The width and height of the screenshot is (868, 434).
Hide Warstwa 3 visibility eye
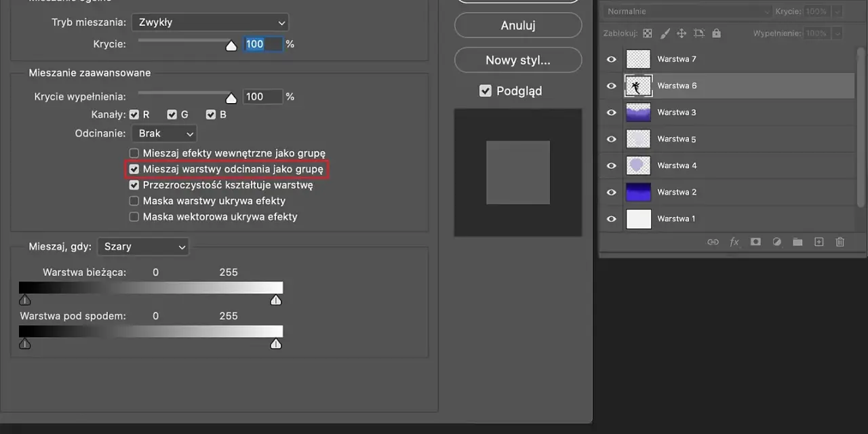tap(612, 113)
